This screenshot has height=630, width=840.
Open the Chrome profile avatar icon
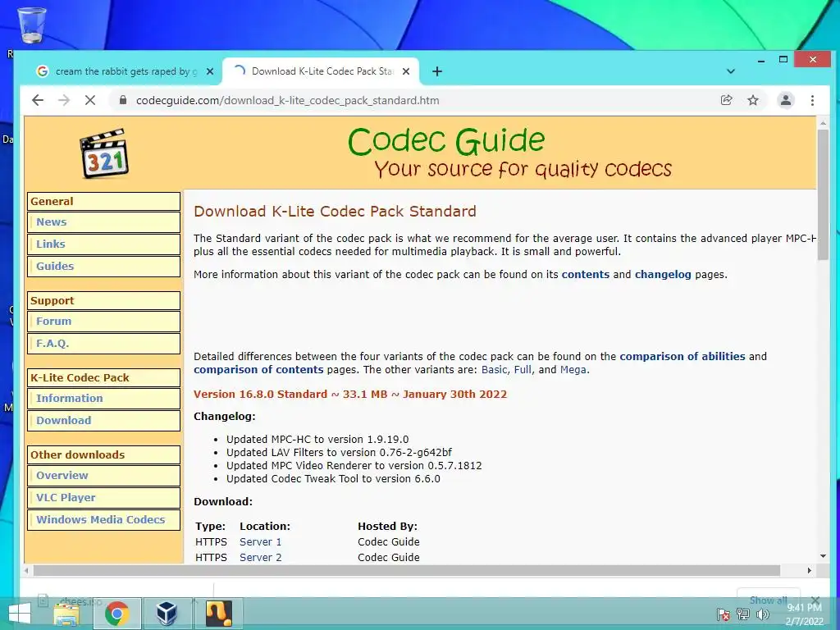pyautogui.click(x=786, y=100)
